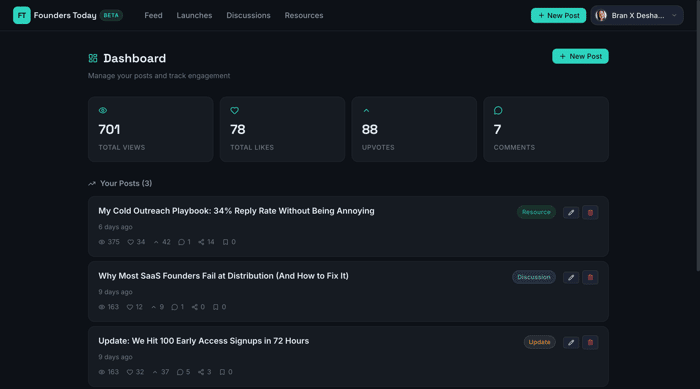Image resolution: width=700 pixels, height=389 pixels.
Task: Click the user profile avatar
Action: 601,15
